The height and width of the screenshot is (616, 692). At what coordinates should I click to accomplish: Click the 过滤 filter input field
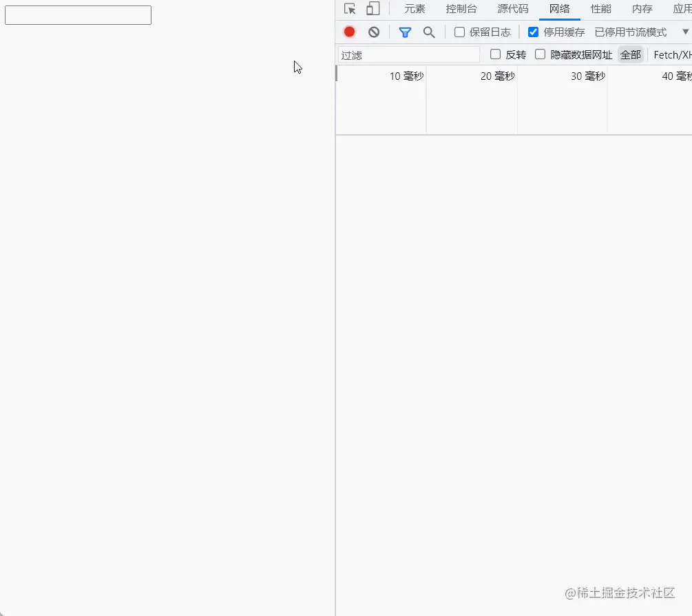coord(406,54)
